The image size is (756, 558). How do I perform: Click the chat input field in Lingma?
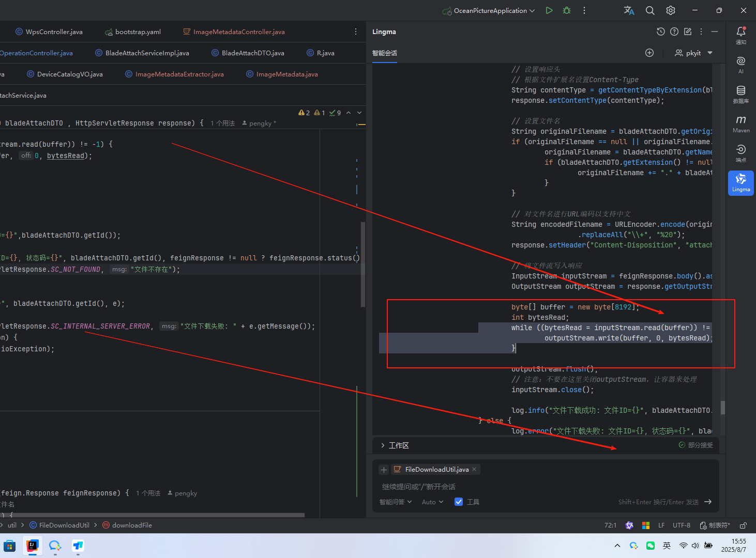click(546, 487)
